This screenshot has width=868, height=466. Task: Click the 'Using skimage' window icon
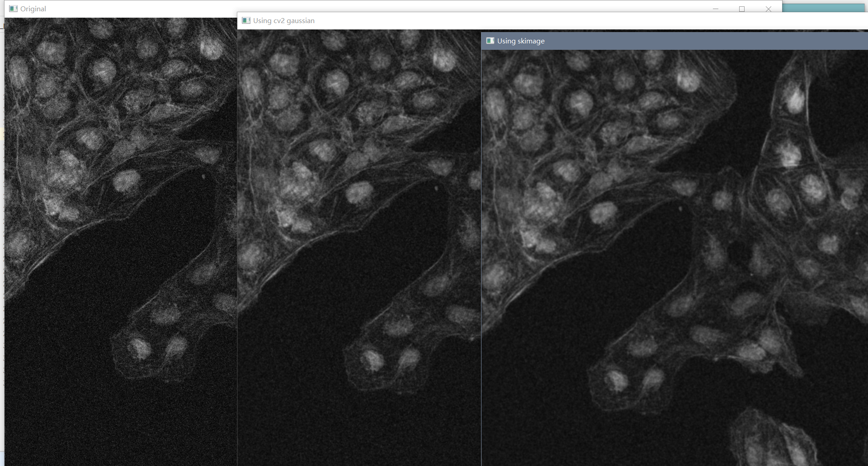tap(490, 41)
